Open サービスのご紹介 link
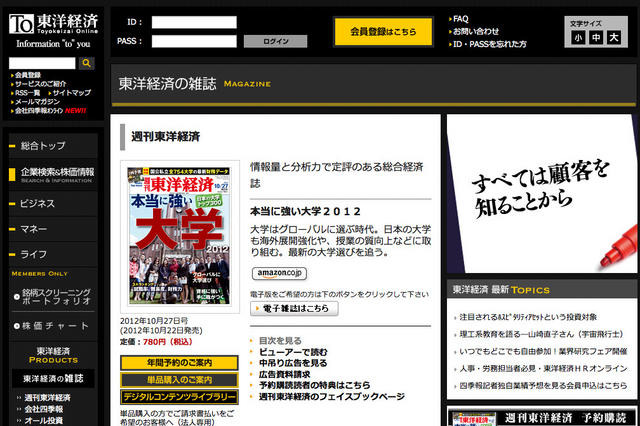Image resolution: width=640 pixels, height=426 pixels. pyautogui.click(x=40, y=84)
